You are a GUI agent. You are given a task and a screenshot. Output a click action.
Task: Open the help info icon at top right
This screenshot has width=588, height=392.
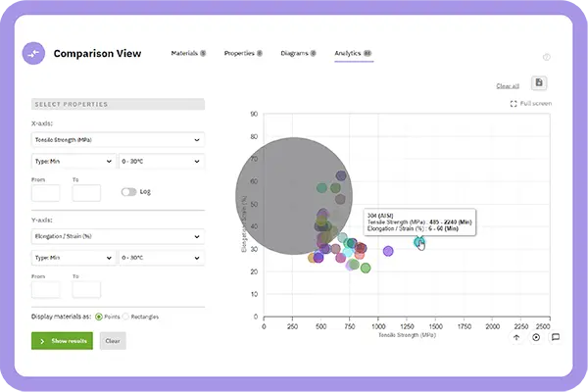546,57
